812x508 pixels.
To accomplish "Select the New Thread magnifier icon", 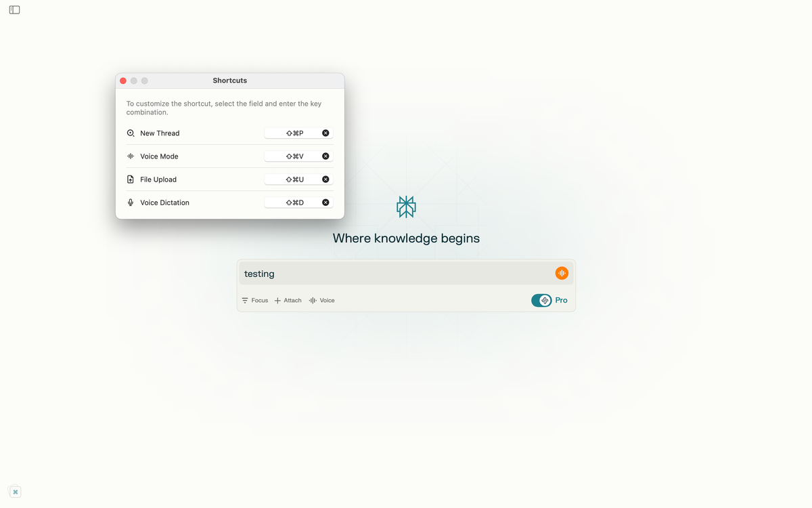I will (130, 133).
